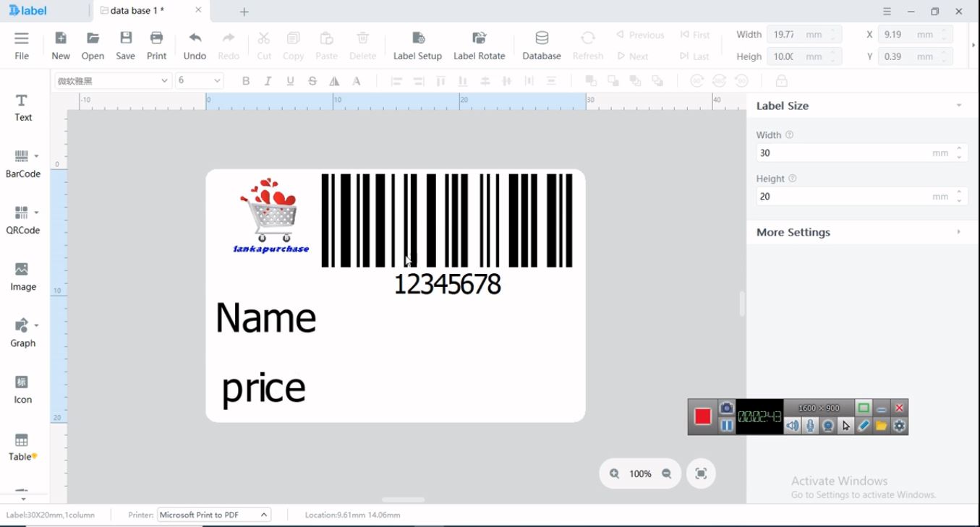The height and width of the screenshot is (527, 980).
Task: Open the Label Setup dialog
Action: [x=417, y=46]
